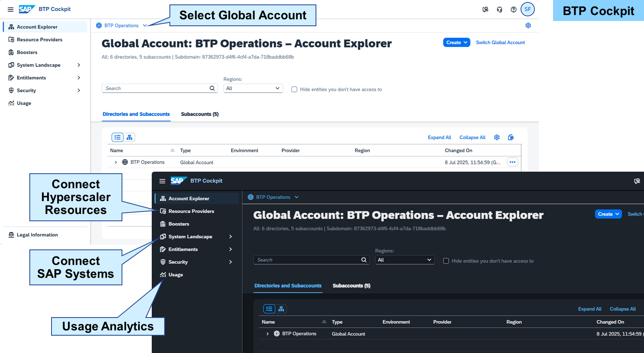Click Expand All in the dark window
Image resolution: width=644 pixels, height=353 pixels.
(x=590, y=309)
